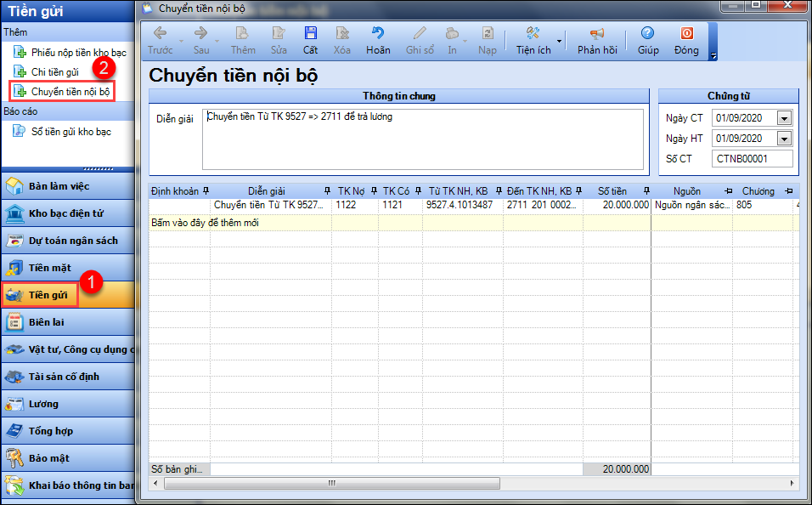The image size is (812, 505).
Task: Save with the Cất floppy icon
Action: [x=310, y=34]
